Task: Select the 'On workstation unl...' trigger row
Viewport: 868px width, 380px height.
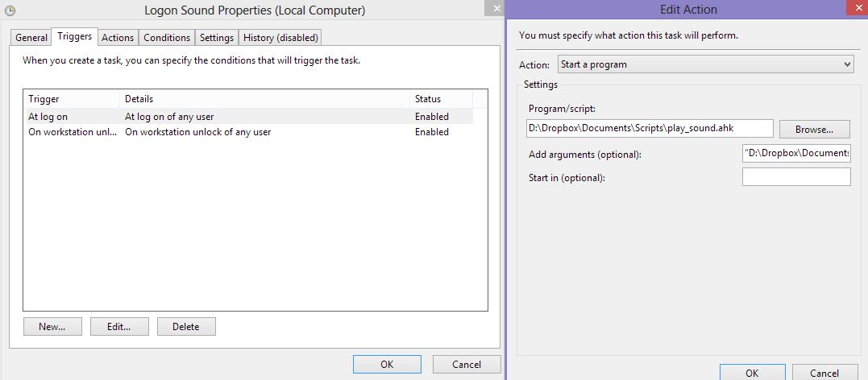Action: pos(248,132)
